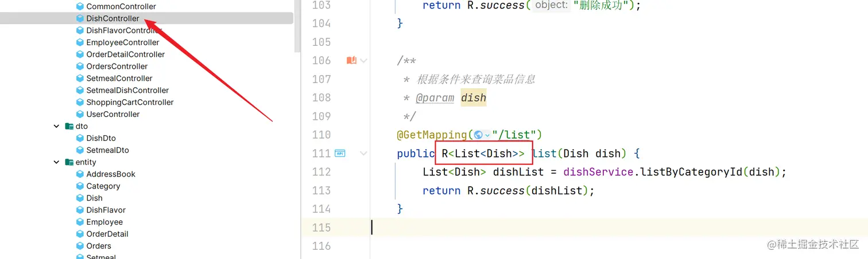Open EmployeeController class file
868x259 pixels.
[x=123, y=42]
